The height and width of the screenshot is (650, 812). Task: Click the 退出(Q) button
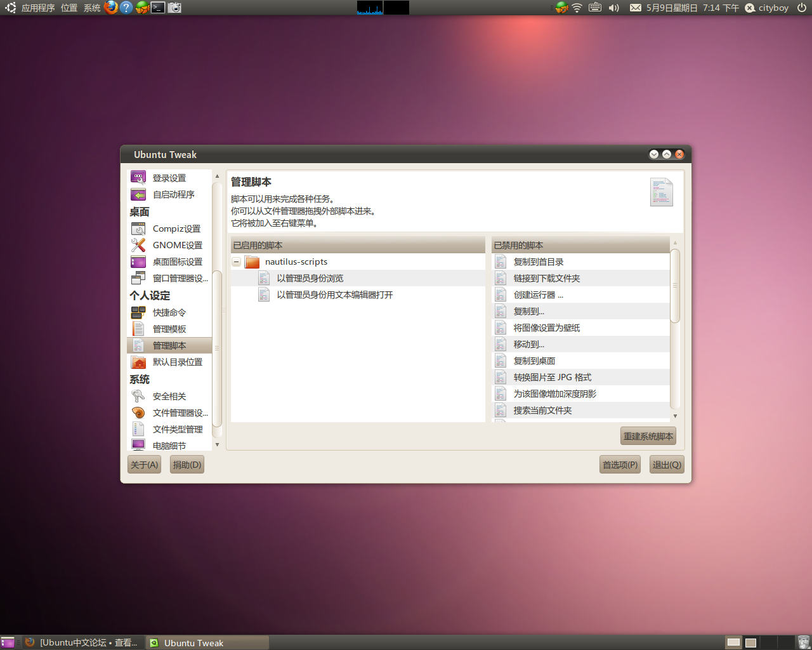coord(667,465)
